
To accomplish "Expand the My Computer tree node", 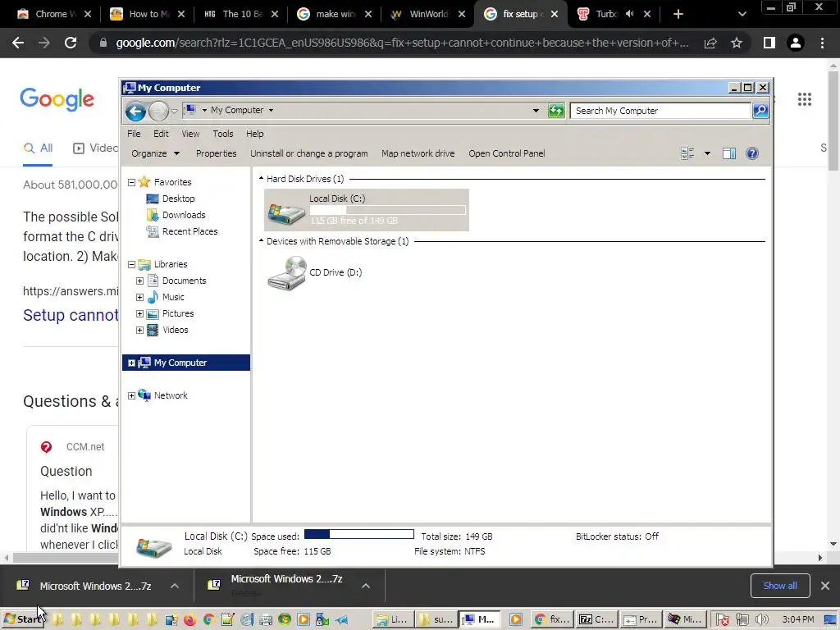I will coord(131,363).
